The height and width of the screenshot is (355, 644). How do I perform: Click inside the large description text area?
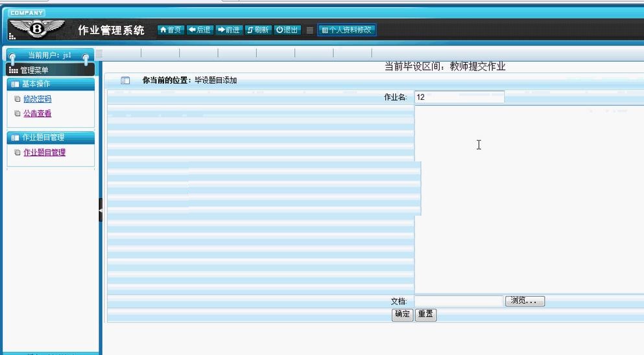[x=529, y=200]
